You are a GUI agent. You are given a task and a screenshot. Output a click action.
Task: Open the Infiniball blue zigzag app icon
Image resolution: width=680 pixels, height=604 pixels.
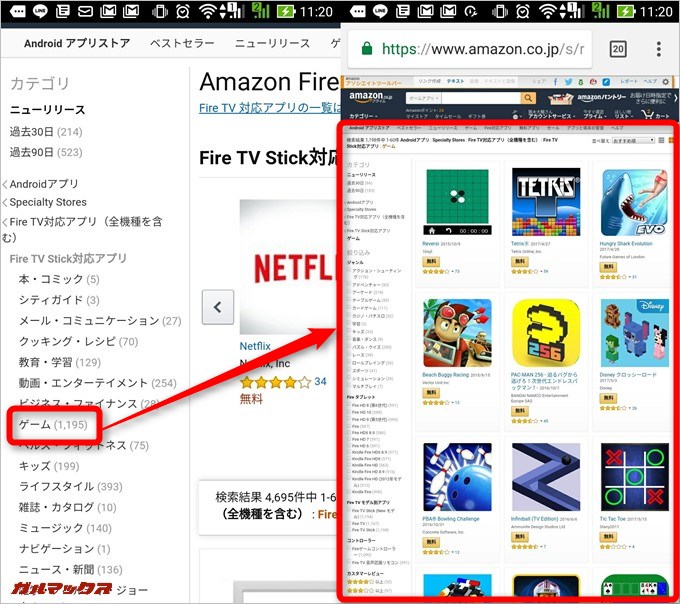[x=546, y=477]
